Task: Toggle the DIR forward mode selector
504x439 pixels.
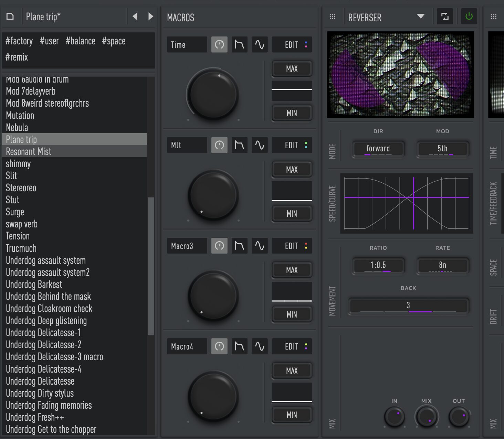Action: pyautogui.click(x=378, y=149)
